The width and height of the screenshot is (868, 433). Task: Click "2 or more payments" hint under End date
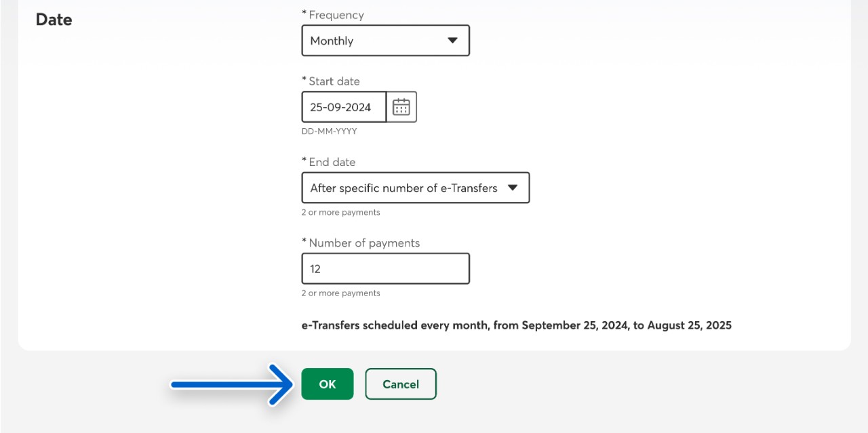(x=340, y=212)
